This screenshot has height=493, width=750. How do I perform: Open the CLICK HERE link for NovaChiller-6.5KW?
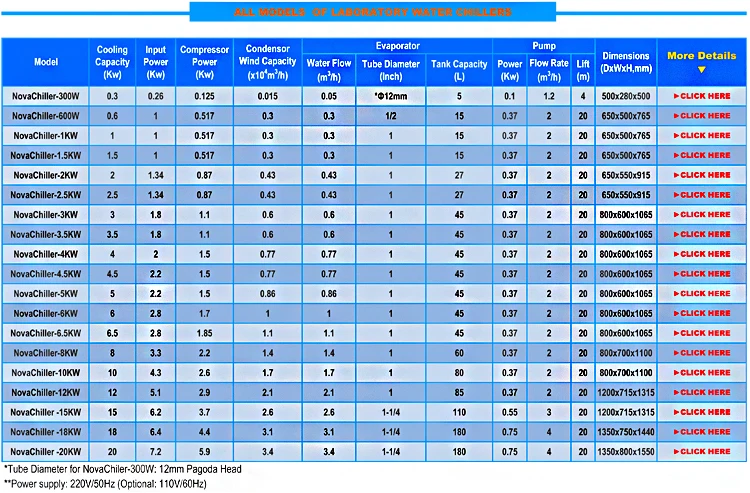coord(702,333)
